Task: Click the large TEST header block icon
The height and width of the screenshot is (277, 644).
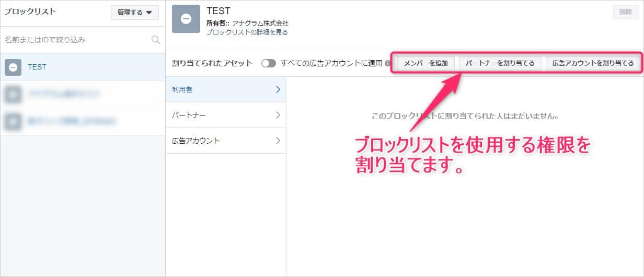Action: point(186,19)
